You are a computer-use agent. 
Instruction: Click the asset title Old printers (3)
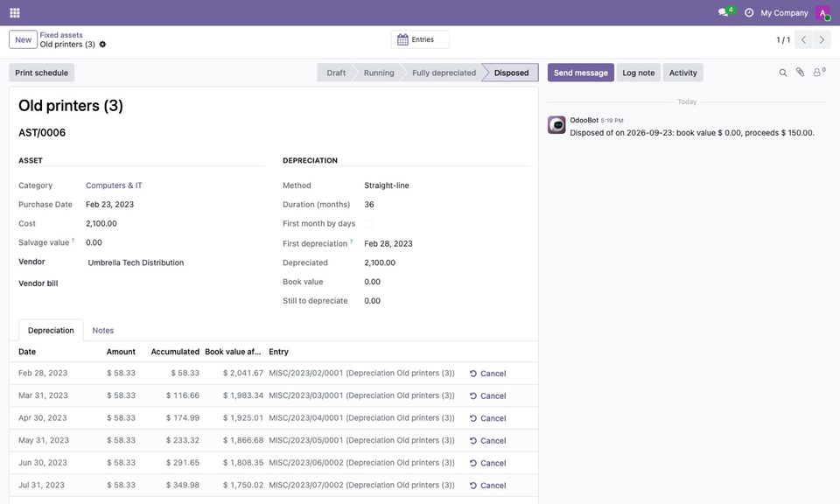(x=71, y=106)
